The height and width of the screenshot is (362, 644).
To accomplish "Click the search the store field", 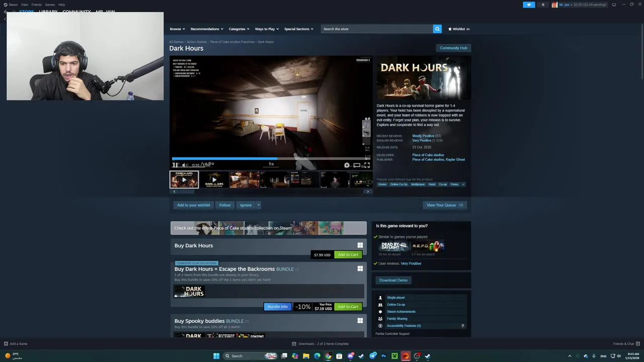I will coord(377,29).
